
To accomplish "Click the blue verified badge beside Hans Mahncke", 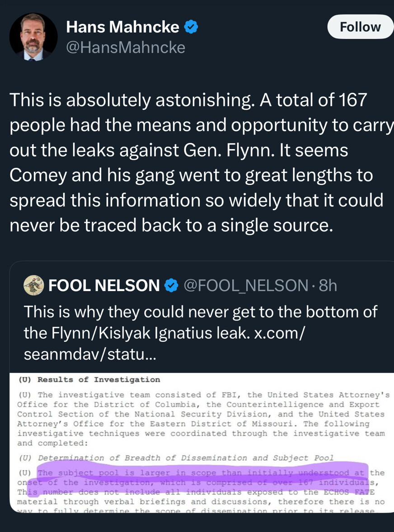I will 191,28.
